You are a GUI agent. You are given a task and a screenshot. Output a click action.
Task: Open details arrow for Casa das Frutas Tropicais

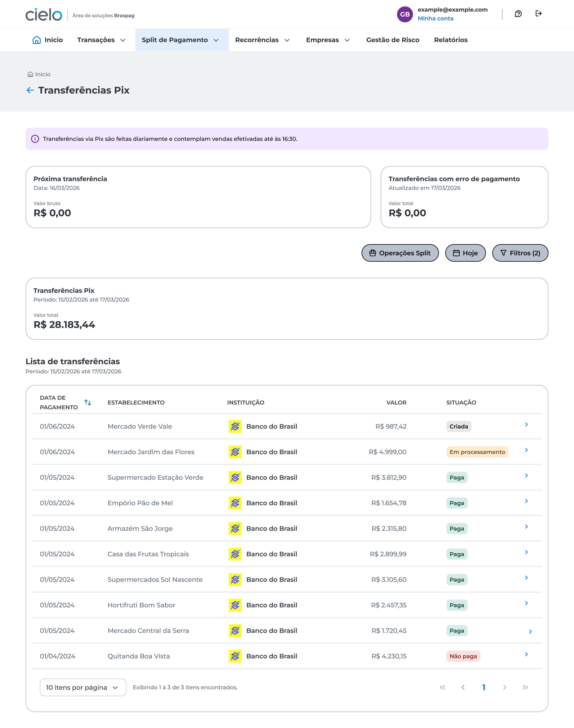point(526,552)
